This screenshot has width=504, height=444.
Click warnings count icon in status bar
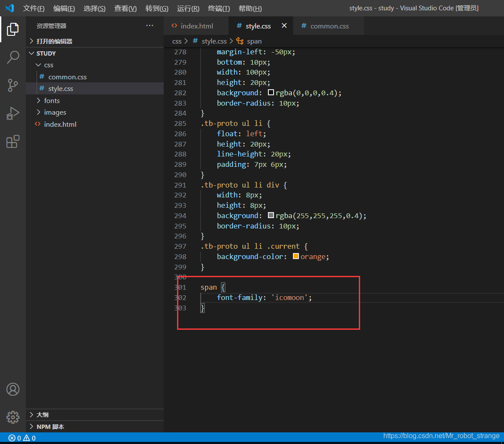pos(26,438)
